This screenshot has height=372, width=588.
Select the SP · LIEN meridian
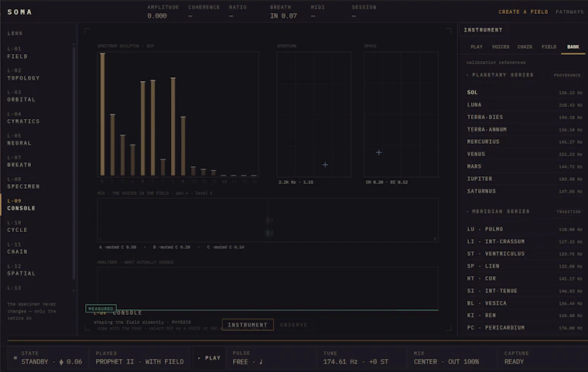click(x=525, y=266)
